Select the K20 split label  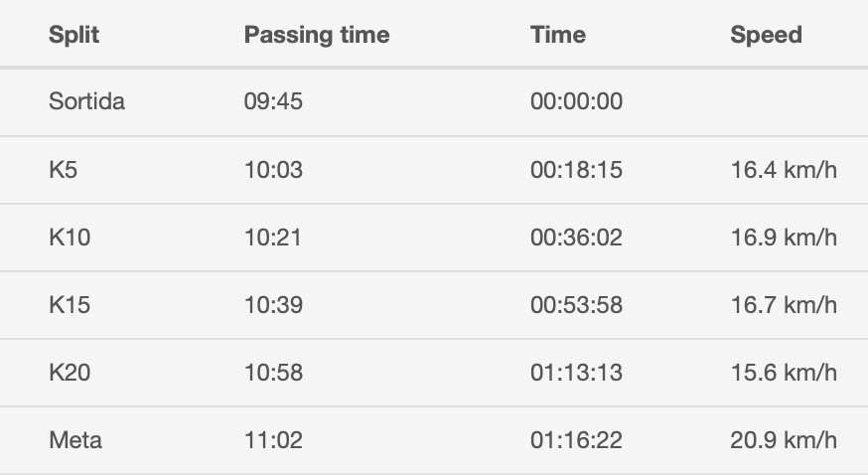tap(70, 373)
